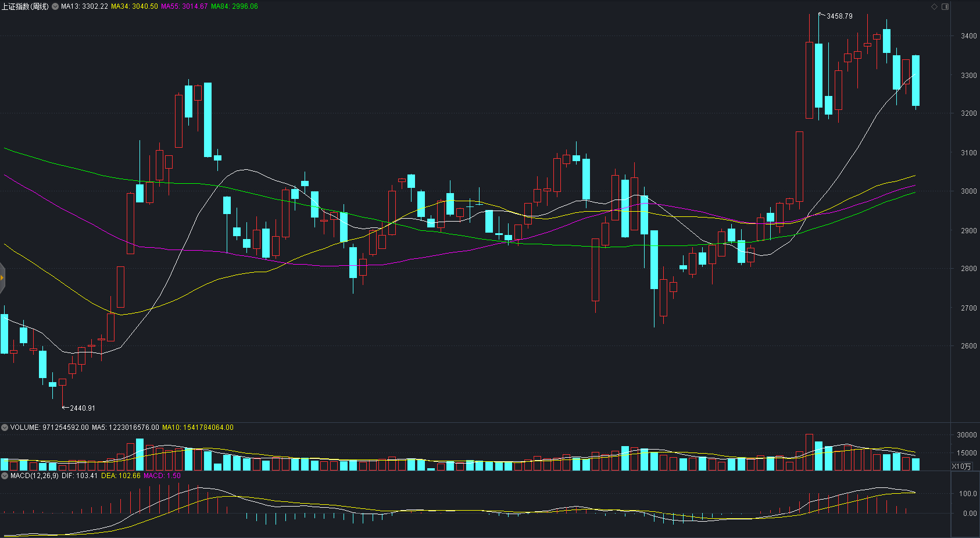Open the dropdown next to 上证指数(周线)
This screenshot has width=980, height=538.
click(x=55, y=6)
